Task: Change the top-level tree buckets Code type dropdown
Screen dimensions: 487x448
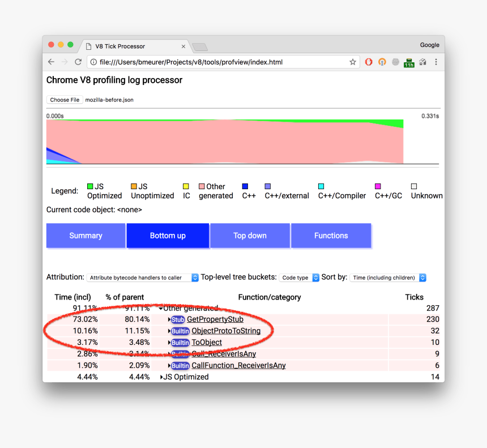Action: click(x=298, y=278)
